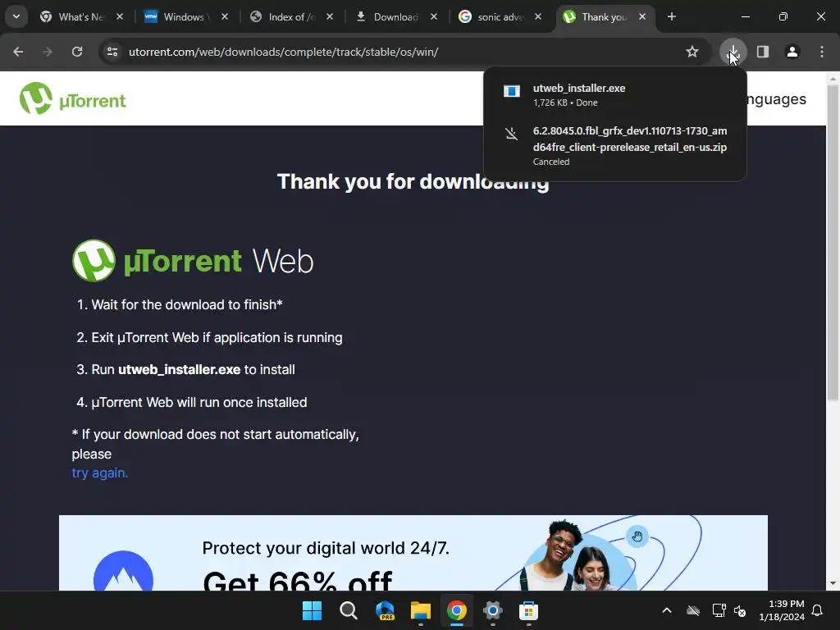840x630 pixels.
Task: Show hidden system tray icons
Action: coord(666,610)
